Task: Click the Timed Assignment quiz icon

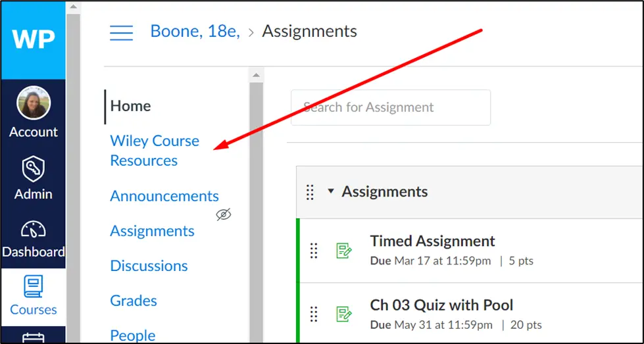Action: (343, 251)
